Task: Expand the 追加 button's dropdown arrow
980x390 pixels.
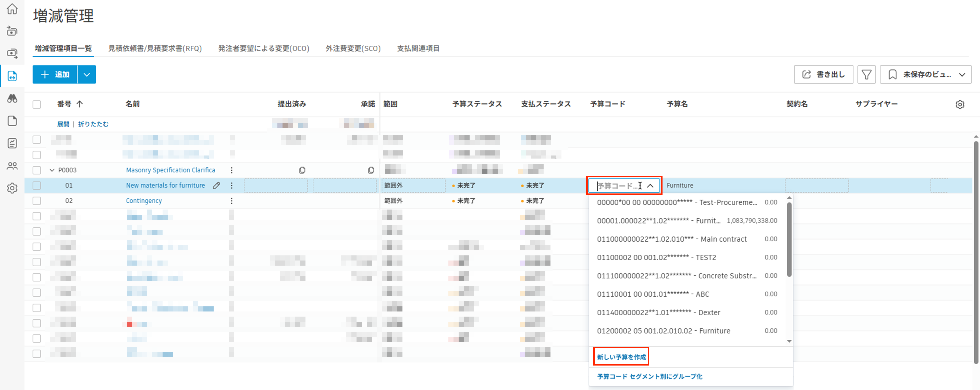Action: [87, 74]
